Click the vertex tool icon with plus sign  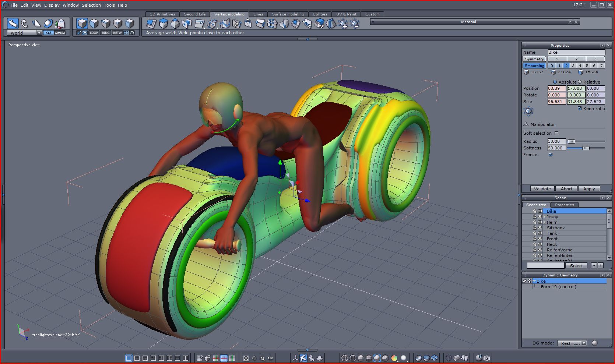click(343, 24)
